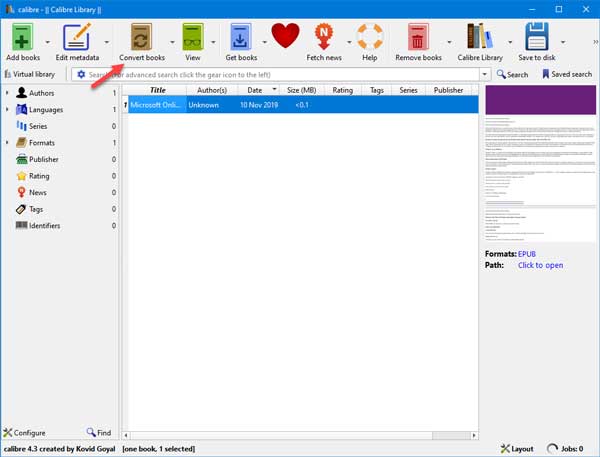The height and width of the screenshot is (457, 600).
Task: Select Formats in the tag browser
Action: coord(42,143)
